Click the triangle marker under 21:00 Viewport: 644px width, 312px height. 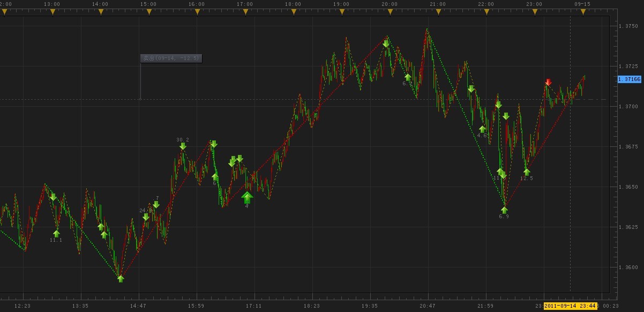tap(438, 12)
